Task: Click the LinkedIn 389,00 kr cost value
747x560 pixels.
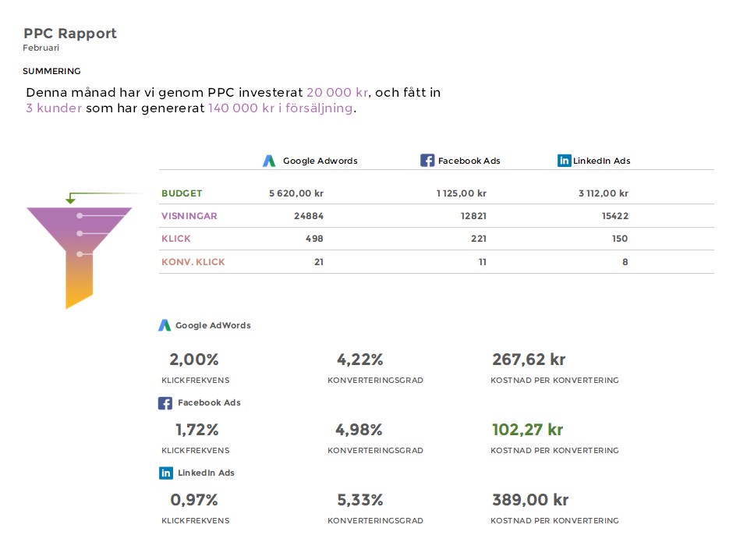Action: point(530,500)
